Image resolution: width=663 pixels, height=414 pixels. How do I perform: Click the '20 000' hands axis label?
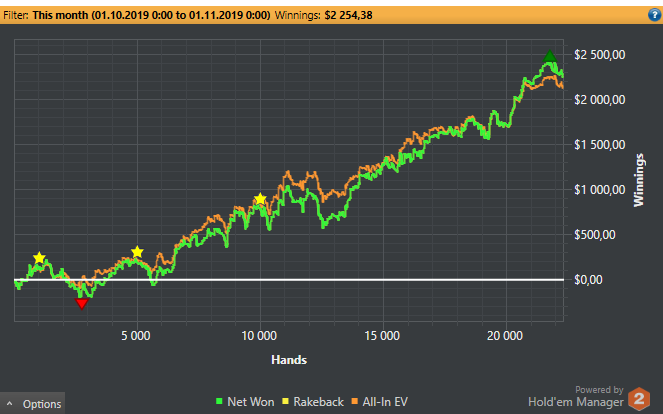505,336
